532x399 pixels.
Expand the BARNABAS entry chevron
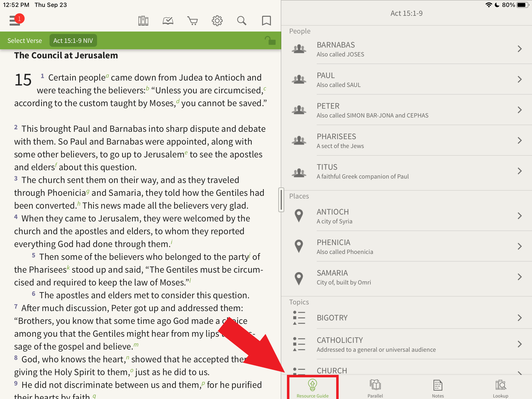(520, 49)
